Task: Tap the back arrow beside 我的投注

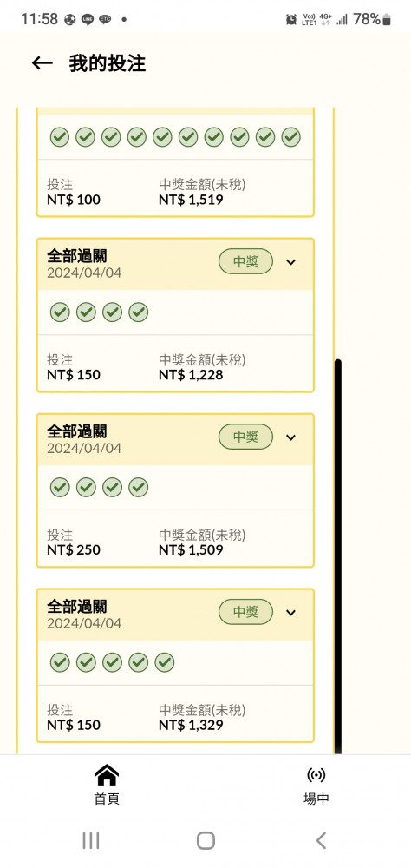Action: pyautogui.click(x=42, y=63)
